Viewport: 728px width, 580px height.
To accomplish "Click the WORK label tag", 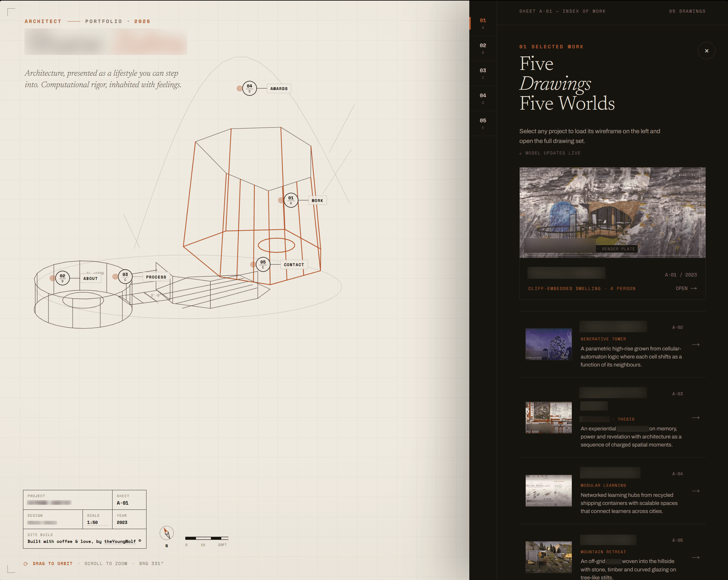I will pos(317,201).
